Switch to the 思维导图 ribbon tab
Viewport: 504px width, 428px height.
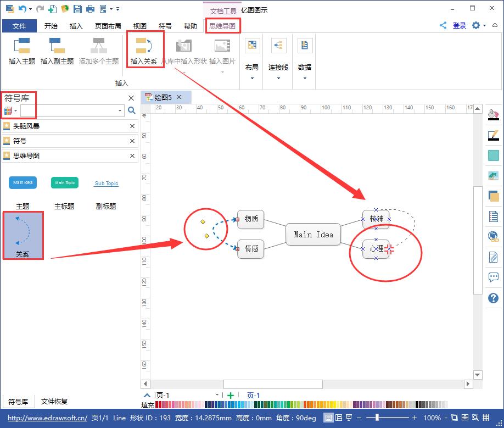pyautogui.click(x=223, y=25)
